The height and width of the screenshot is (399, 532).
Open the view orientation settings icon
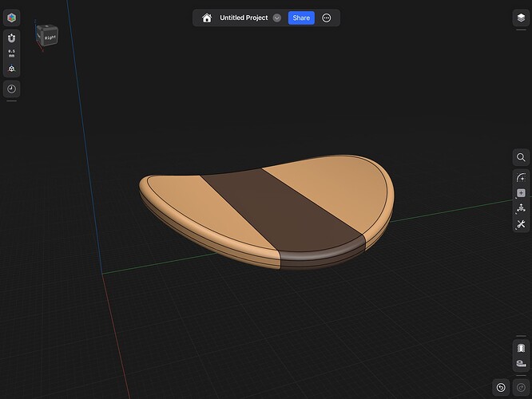tap(11, 69)
